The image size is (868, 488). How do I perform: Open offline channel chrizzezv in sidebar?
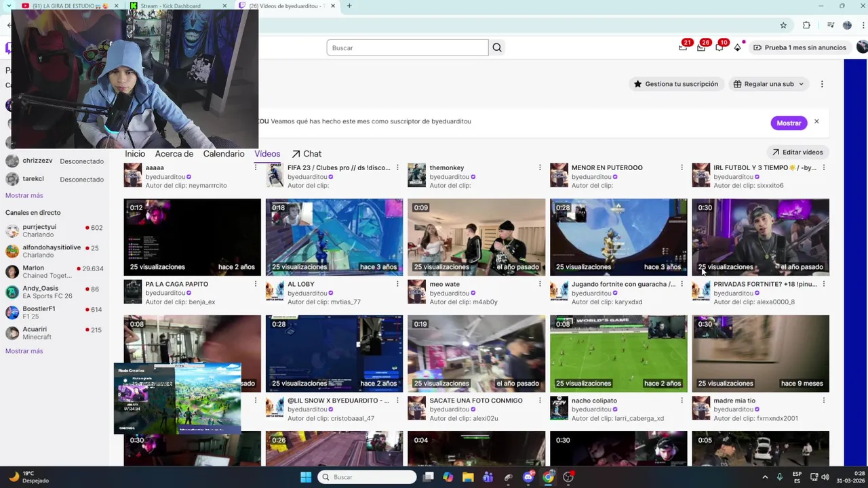click(x=54, y=161)
